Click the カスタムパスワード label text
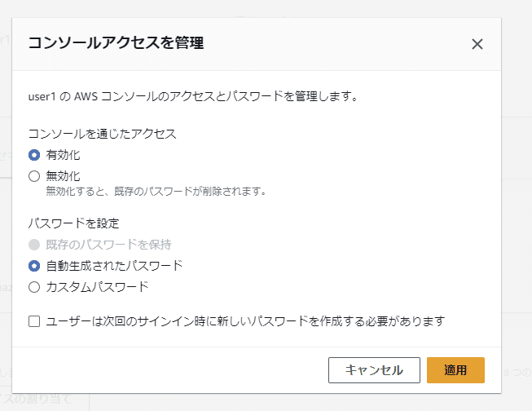Screen dimensions: 532x411 98,287
